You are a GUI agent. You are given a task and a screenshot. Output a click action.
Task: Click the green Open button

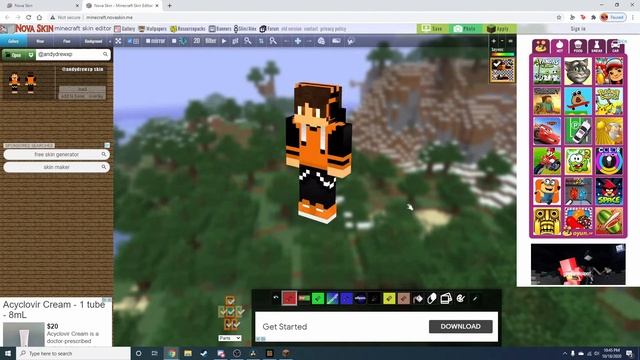(x=14, y=55)
